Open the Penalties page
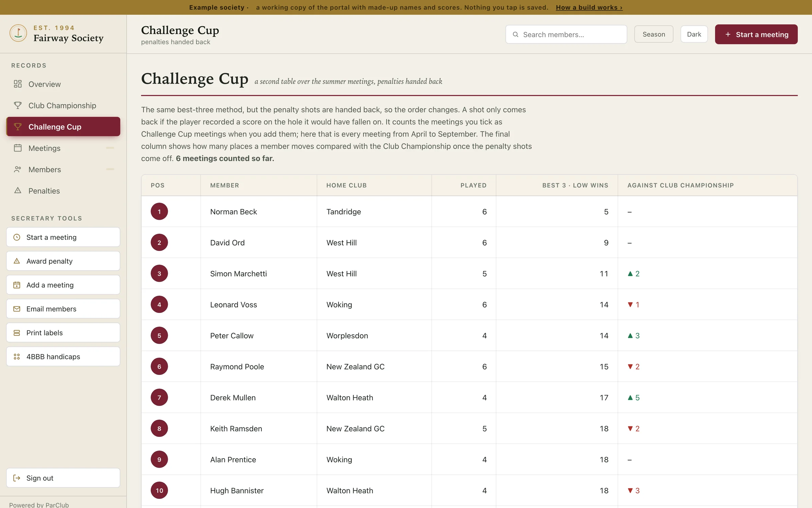Image resolution: width=812 pixels, height=508 pixels. click(63, 191)
